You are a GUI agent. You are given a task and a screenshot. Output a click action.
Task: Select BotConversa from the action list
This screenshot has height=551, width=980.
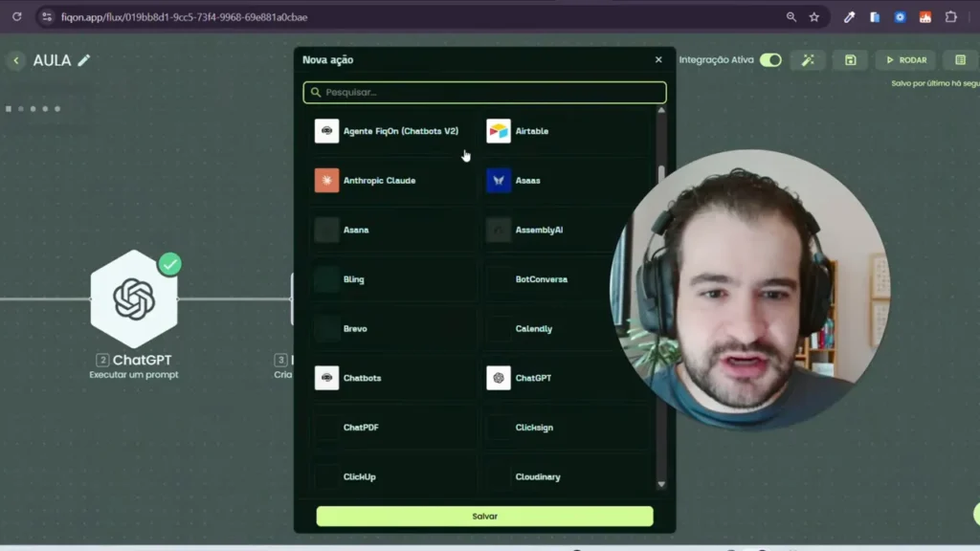pyautogui.click(x=541, y=279)
